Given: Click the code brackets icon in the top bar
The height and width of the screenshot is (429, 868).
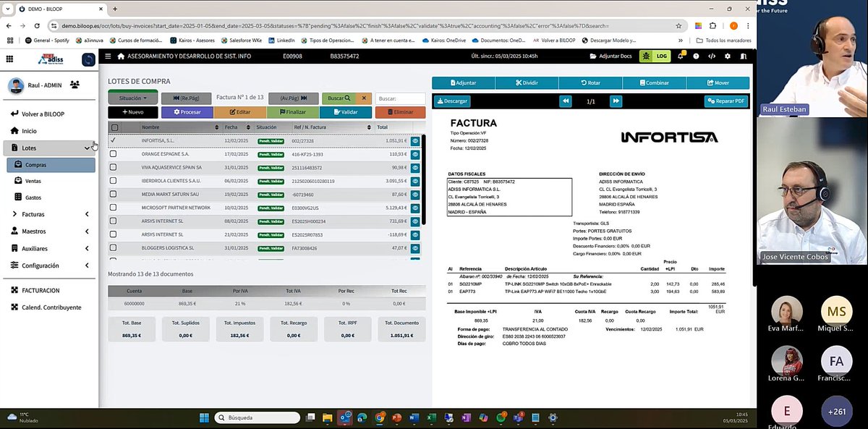Looking at the screenshot, I should click(x=712, y=56).
